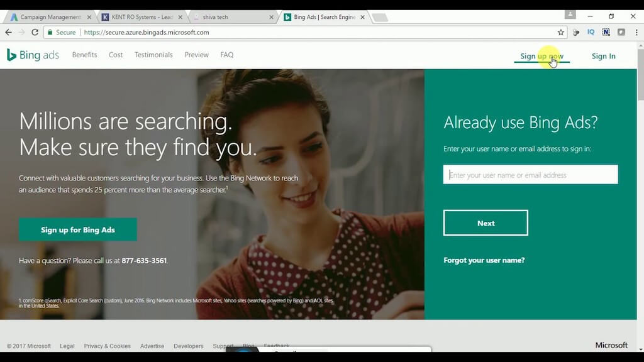
Task: Click the Bing ads logo
Action: 33,55
